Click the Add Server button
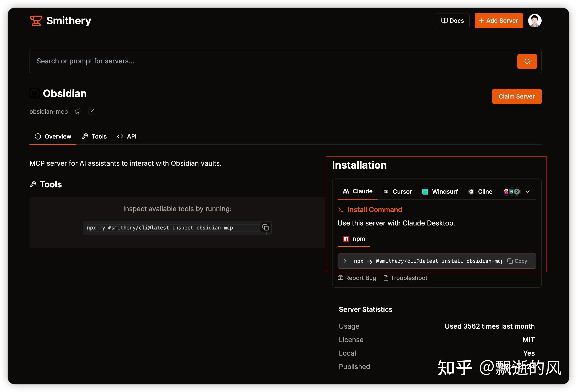577x392 pixels. point(498,21)
